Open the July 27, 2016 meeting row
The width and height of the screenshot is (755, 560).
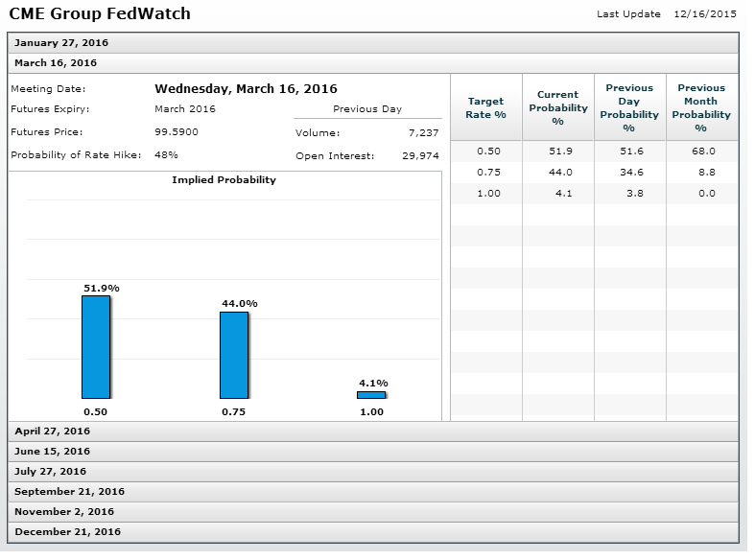point(50,472)
